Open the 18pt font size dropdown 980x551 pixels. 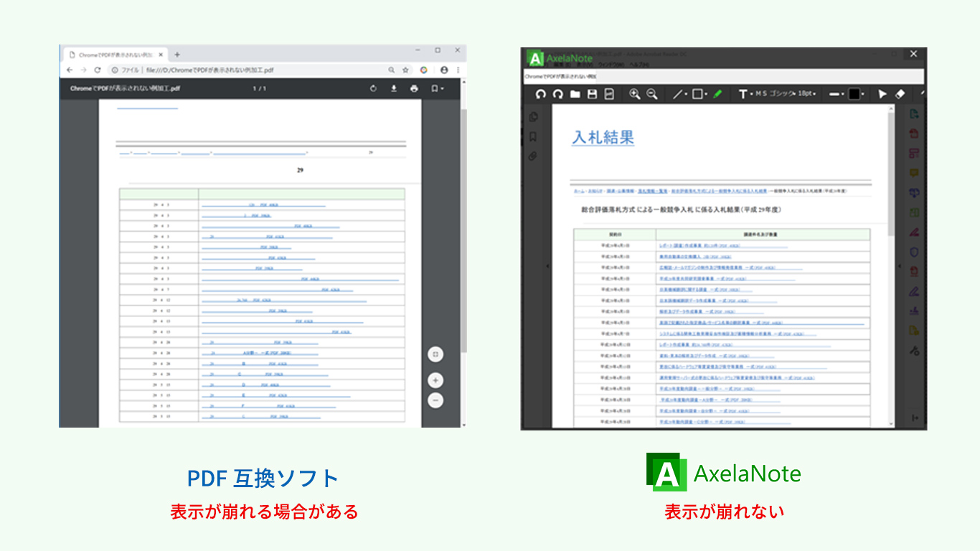coord(808,94)
